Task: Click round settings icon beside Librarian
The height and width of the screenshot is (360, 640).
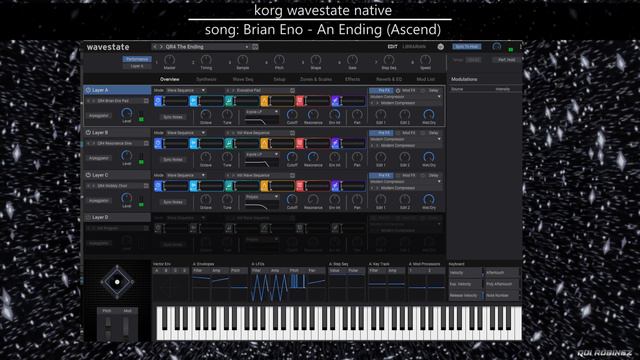Action: (440, 47)
